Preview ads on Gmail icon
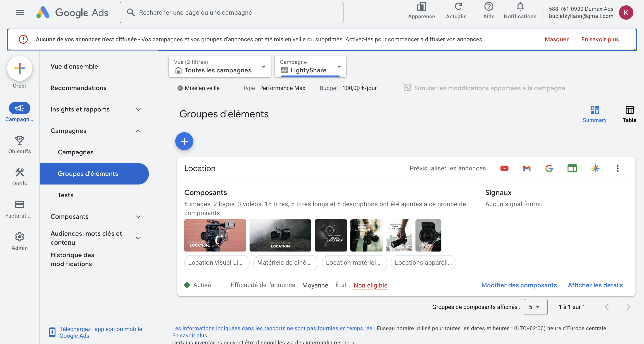Image resolution: width=644 pixels, height=344 pixels. click(x=527, y=168)
